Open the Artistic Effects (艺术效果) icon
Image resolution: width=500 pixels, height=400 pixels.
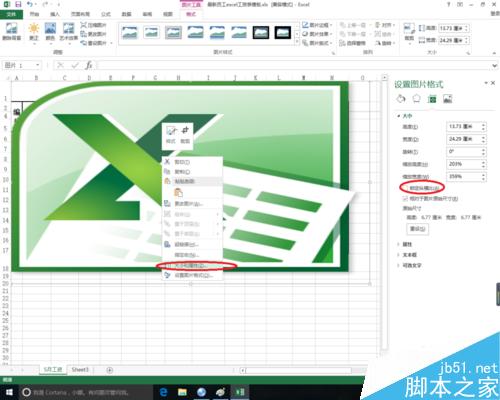pyautogui.click(x=69, y=28)
